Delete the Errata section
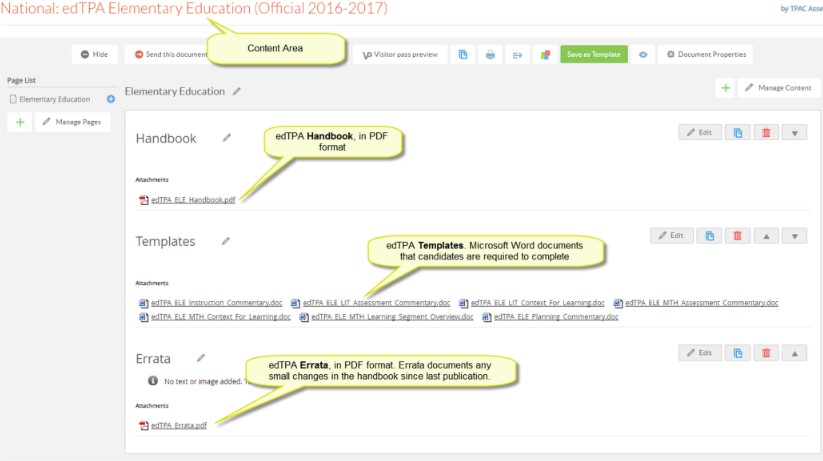 pyautogui.click(x=766, y=353)
